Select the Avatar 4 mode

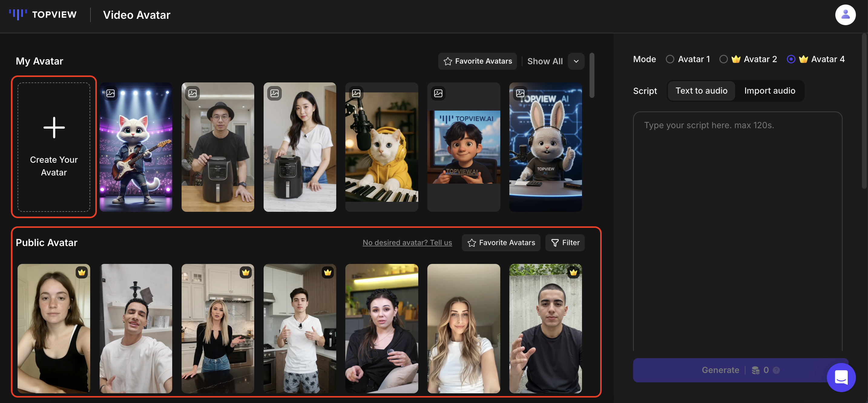(x=791, y=59)
